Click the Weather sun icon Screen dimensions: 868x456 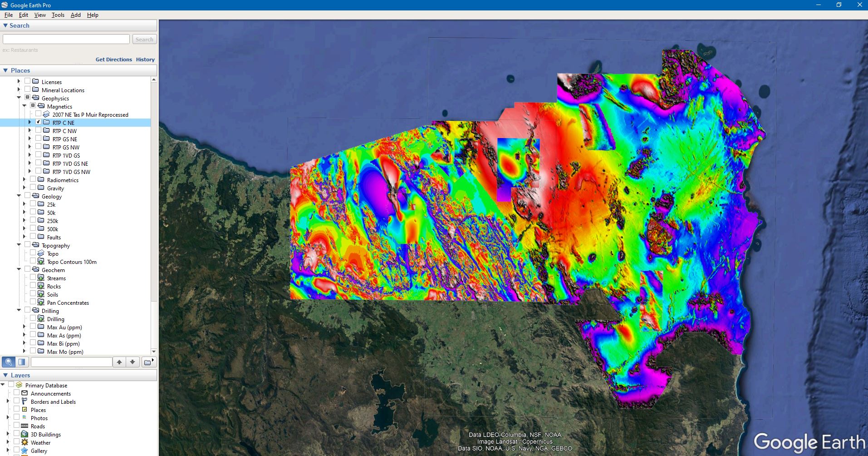[25, 442]
